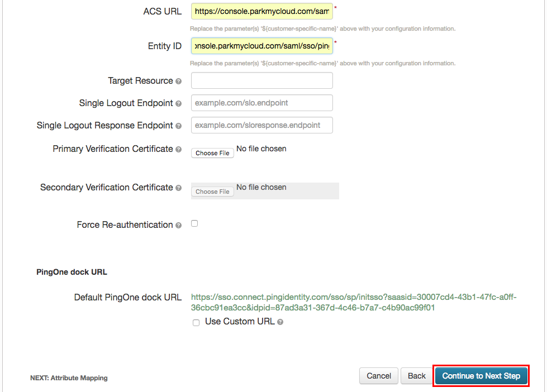Click into the ACS URL field
The height and width of the screenshot is (392, 547).
pyautogui.click(x=262, y=11)
